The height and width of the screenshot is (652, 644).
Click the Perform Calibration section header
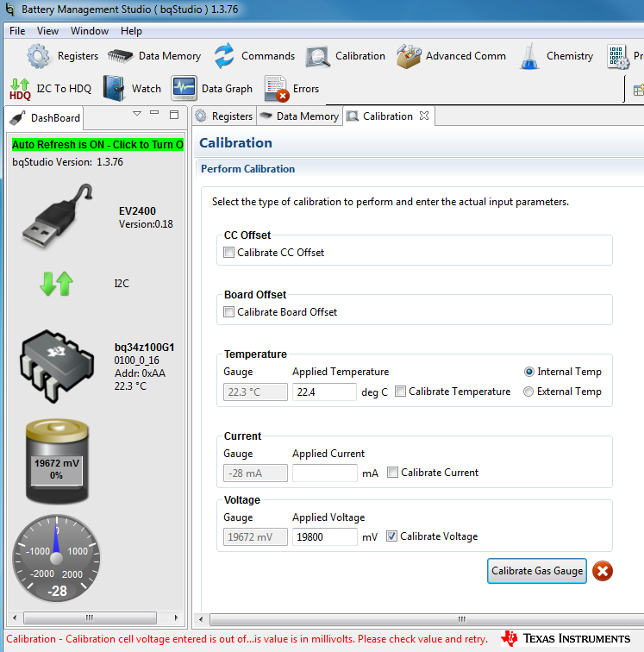click(x=247, y=169)
